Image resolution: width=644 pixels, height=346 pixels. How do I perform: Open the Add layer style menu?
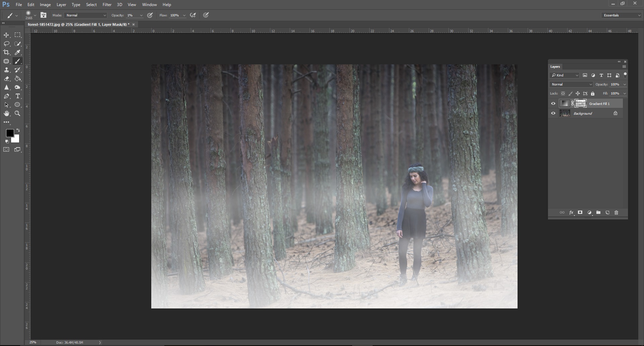click(x=571, y=212)
